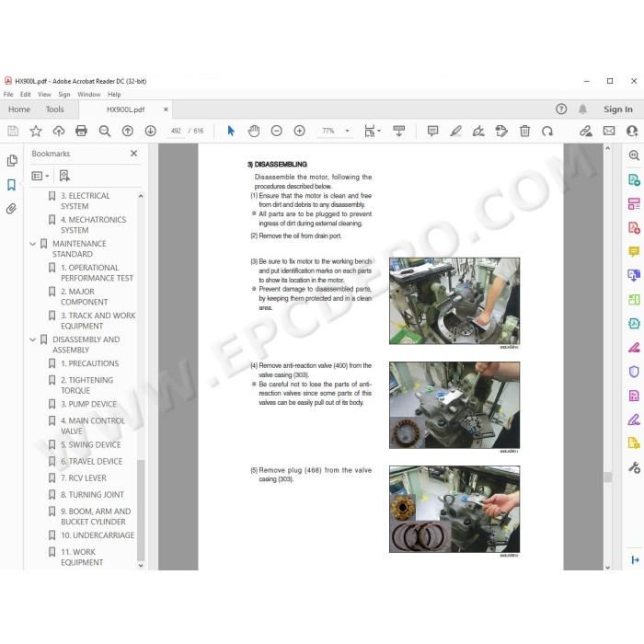
Task: Select the arrow selection tool
Action: click(231, 131)
